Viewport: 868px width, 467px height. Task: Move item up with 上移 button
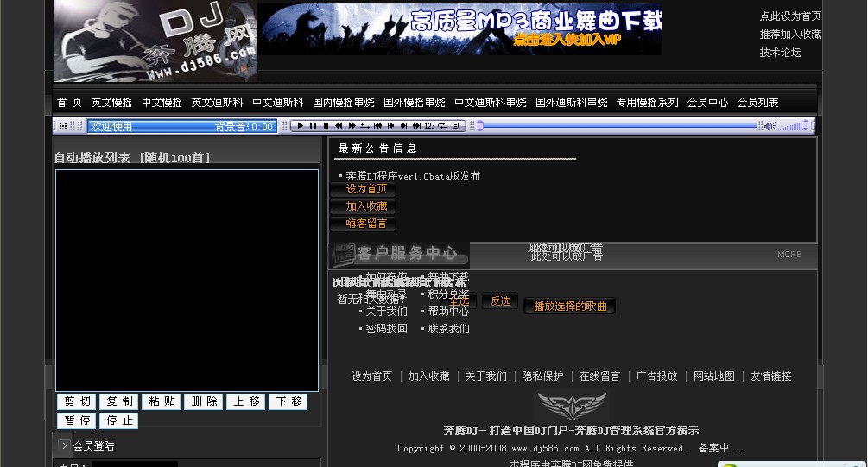[246, 401]
